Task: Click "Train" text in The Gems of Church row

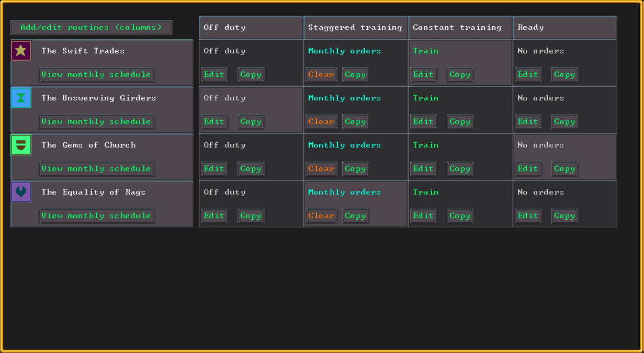Action: 426,145
